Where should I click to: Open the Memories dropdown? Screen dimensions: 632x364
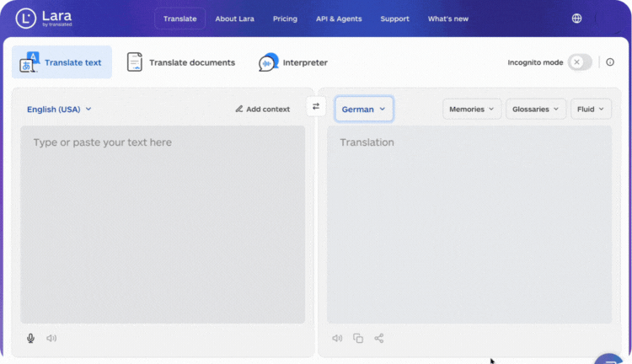coord(472,109)
